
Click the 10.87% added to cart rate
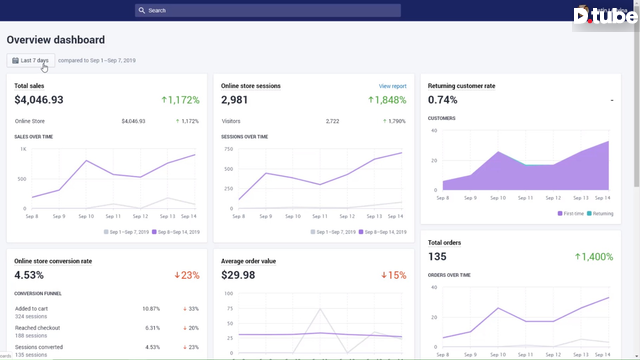point(151,309)
